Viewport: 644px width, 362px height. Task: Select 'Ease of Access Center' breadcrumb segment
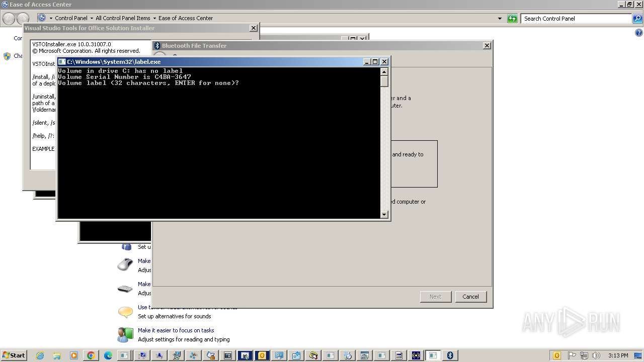pos(186,18)
